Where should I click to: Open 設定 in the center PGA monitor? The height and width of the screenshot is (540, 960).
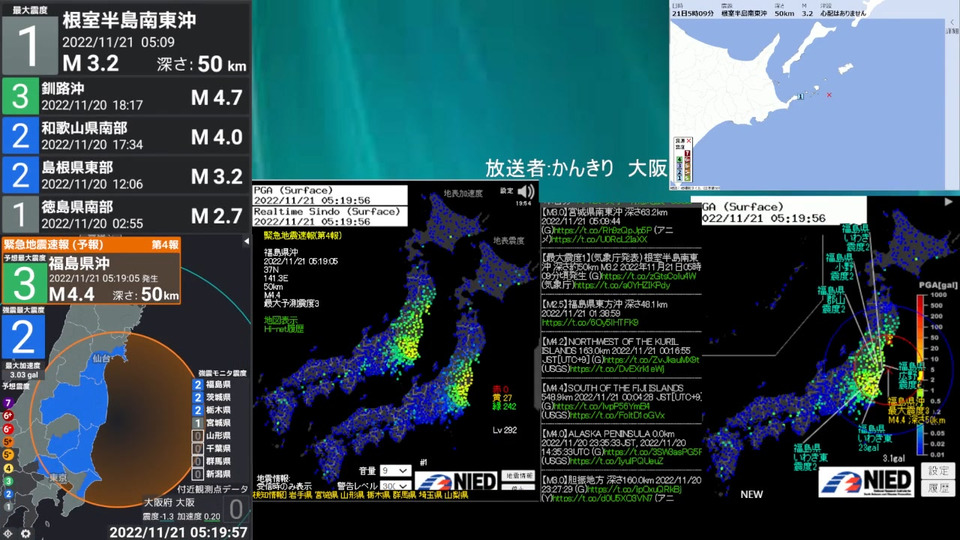(x=506, y=190)
